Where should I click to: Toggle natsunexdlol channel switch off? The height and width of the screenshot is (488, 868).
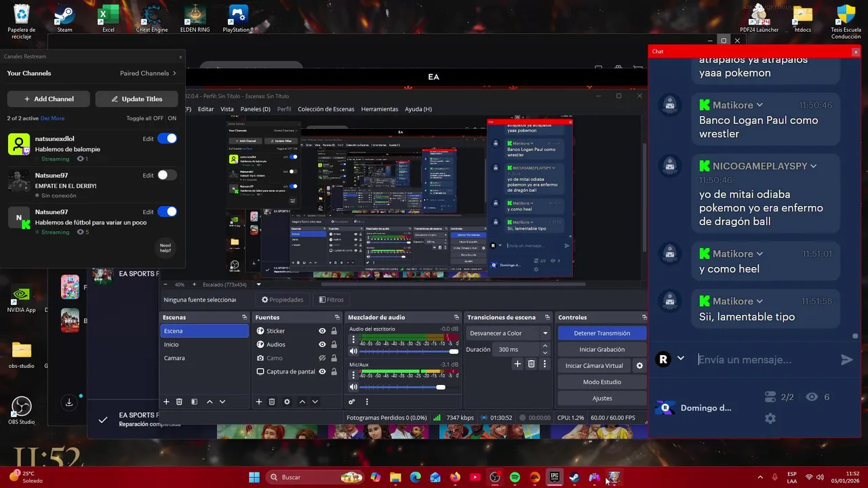click(167, 138)
